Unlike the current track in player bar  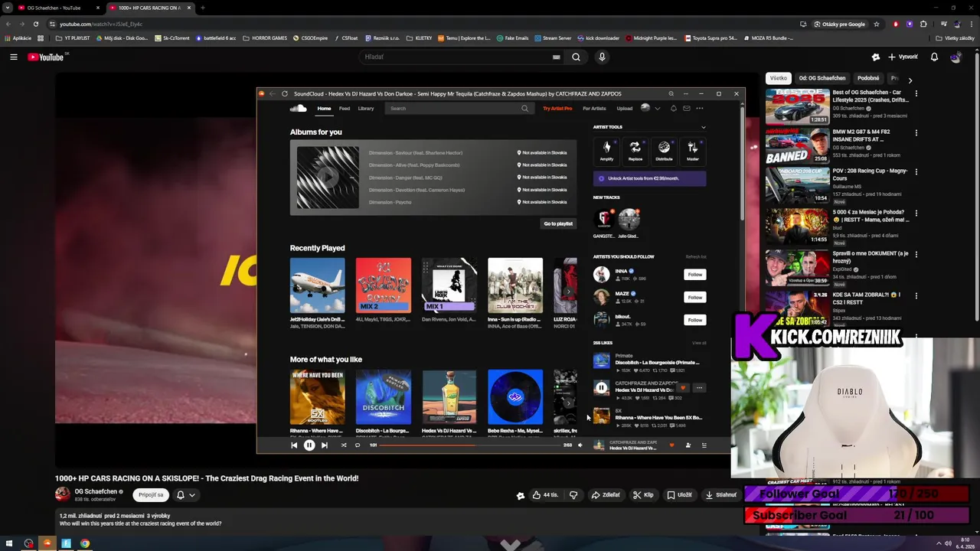point(672,445)
